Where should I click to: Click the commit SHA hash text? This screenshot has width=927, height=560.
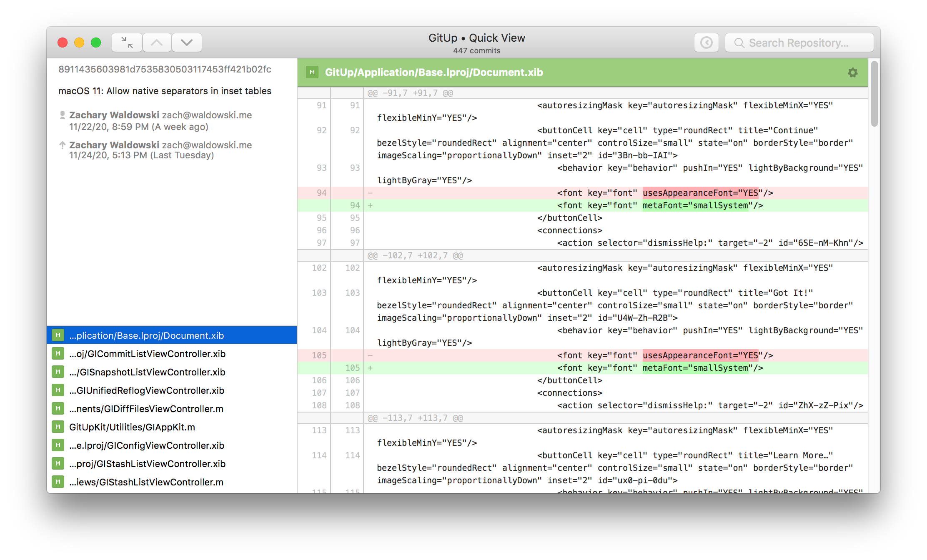tap(165, 69)
